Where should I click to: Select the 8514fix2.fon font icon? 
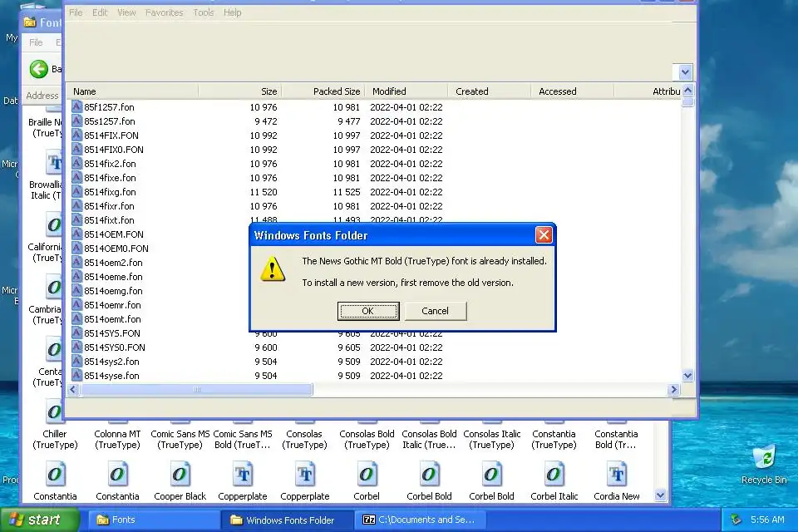click(76, 164)
